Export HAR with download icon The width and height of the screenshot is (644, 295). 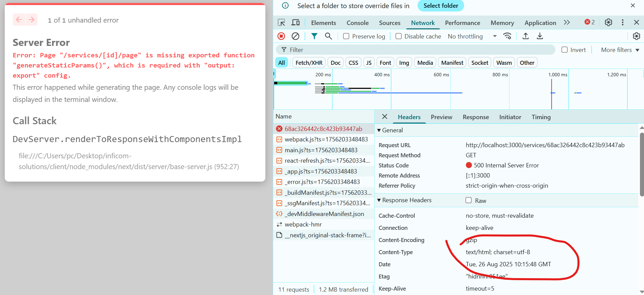coord(540,36)
